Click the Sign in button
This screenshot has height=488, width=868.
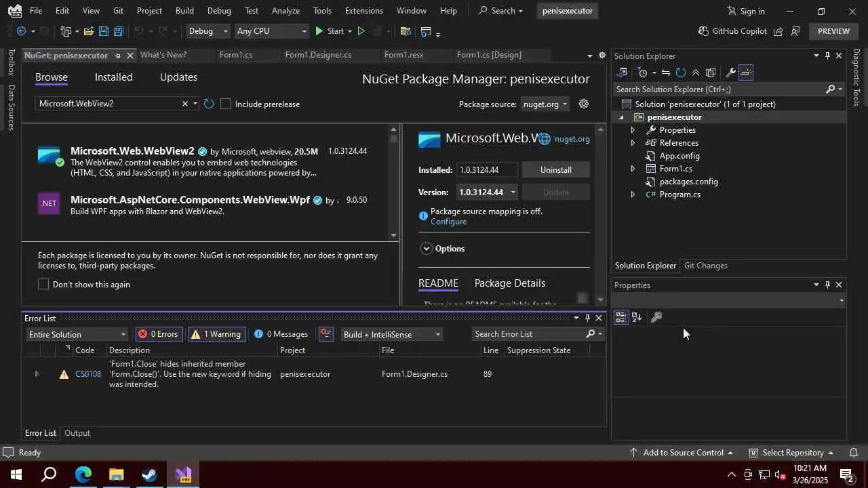pos(745,11)
